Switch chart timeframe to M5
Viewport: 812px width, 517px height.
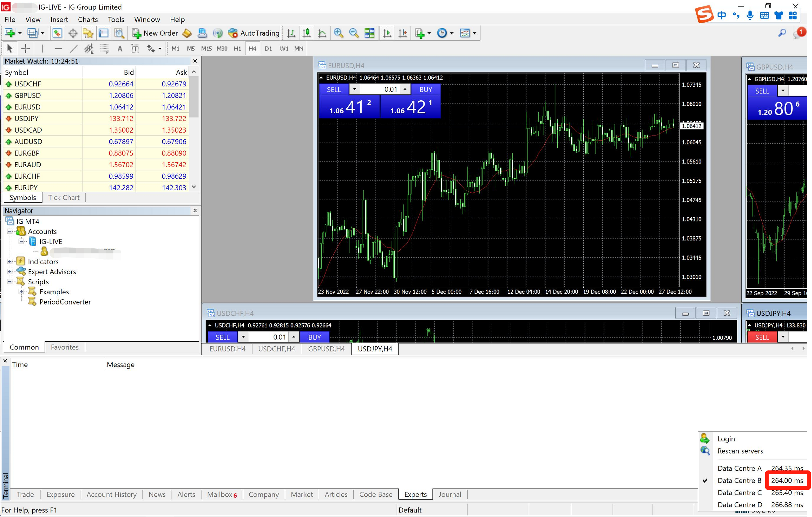pyautogui.click(x=191, y=49)
